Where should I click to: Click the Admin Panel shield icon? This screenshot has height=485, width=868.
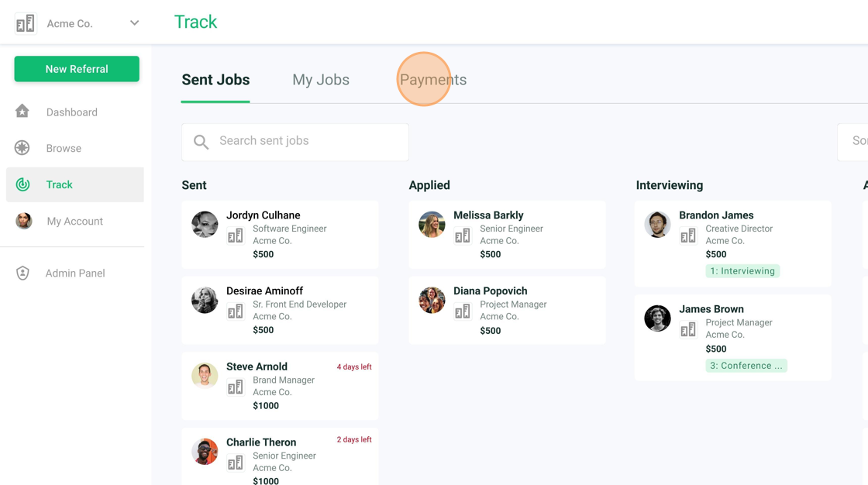tap(22, 273)
